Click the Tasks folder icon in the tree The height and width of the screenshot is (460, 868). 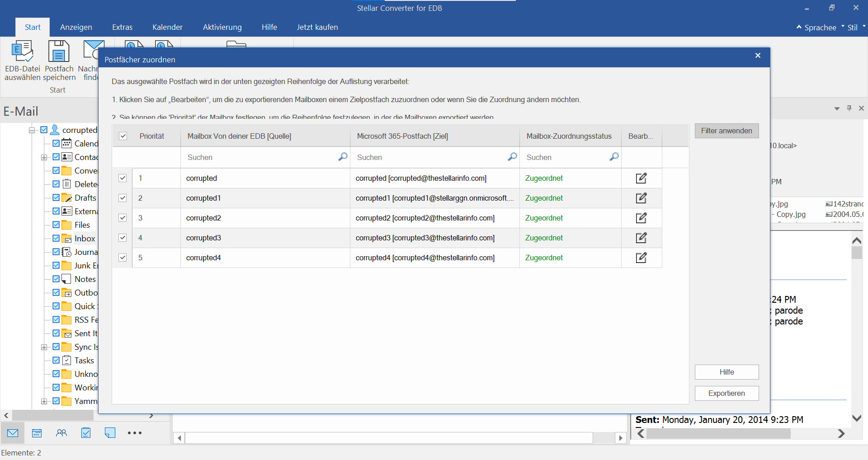tap(67, 361)
